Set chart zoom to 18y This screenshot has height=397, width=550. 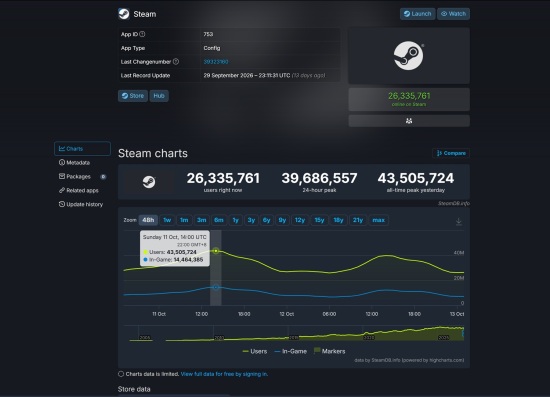pos(338,220)
